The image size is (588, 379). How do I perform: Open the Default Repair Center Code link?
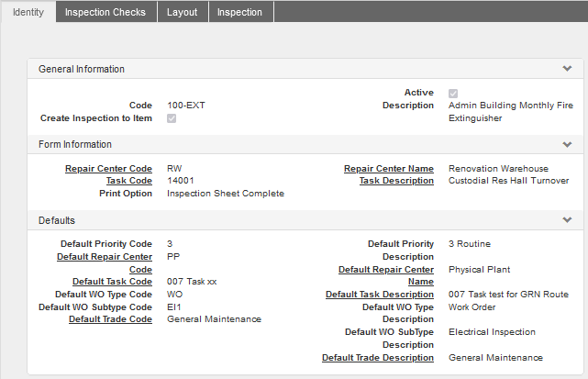click(x=104, y=263)
